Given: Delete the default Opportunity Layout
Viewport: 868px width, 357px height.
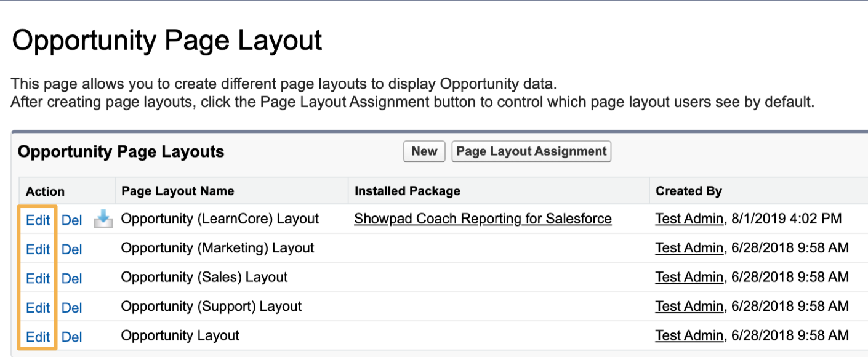Looking at the screenshot, I should tap(72, 337).
